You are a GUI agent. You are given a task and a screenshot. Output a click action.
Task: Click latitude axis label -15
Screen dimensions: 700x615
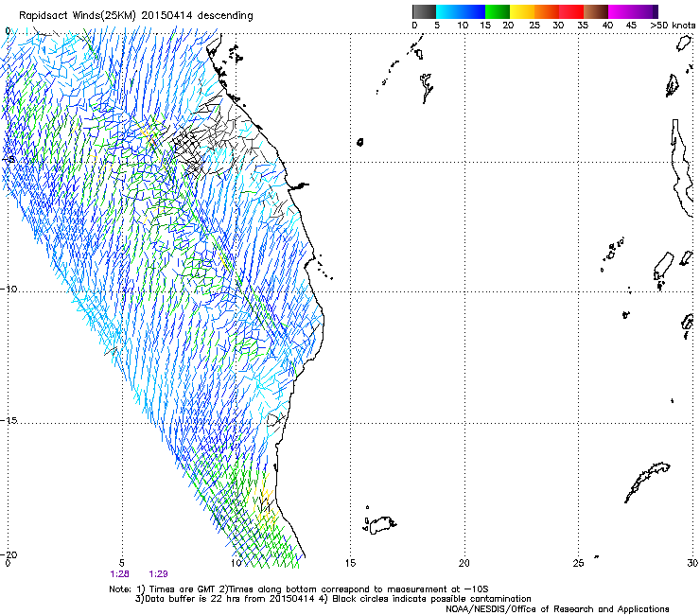9,420
